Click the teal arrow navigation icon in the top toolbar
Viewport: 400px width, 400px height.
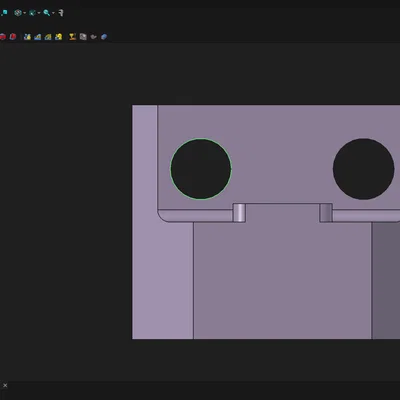tap(32, 13)
